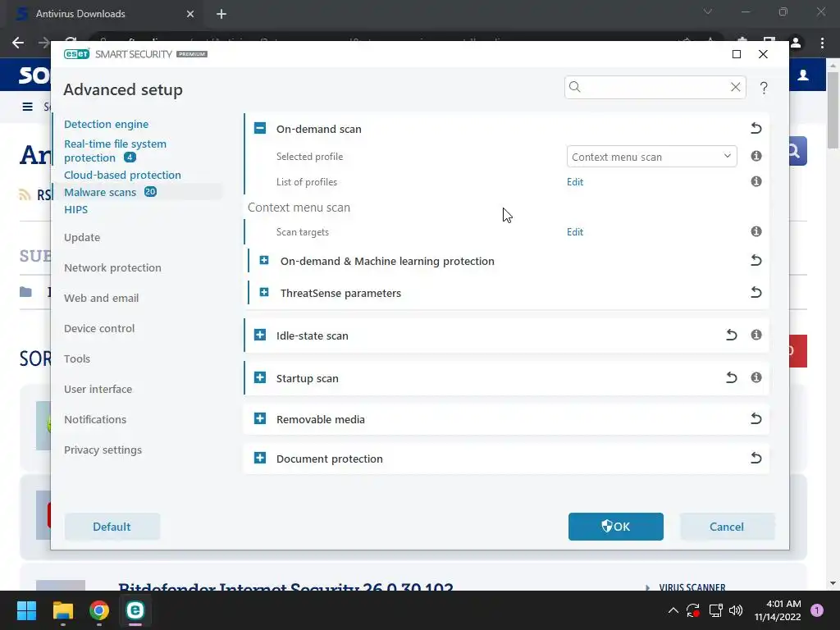Screen dimensions: 840x630
Task: Show info for Selected profile
Action: click(756, 156)
